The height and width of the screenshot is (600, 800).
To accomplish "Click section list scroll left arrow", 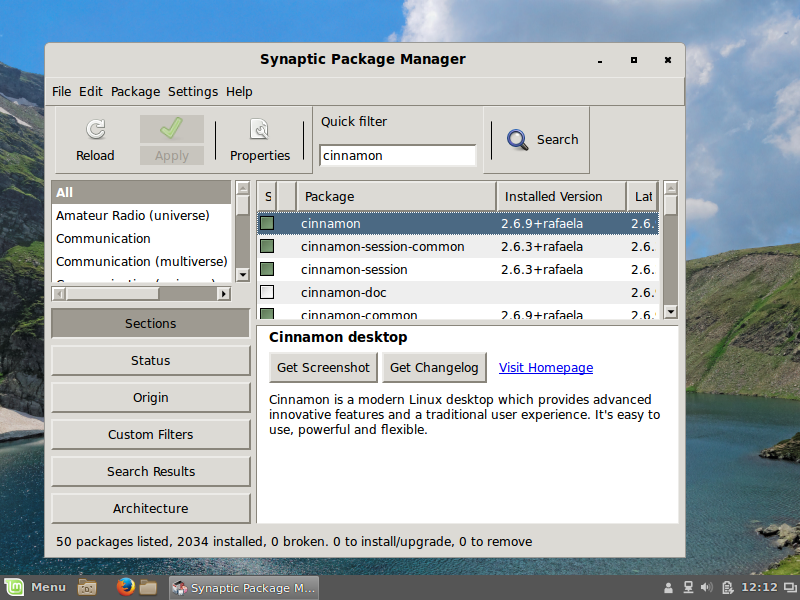I will (x=59, y=294).
